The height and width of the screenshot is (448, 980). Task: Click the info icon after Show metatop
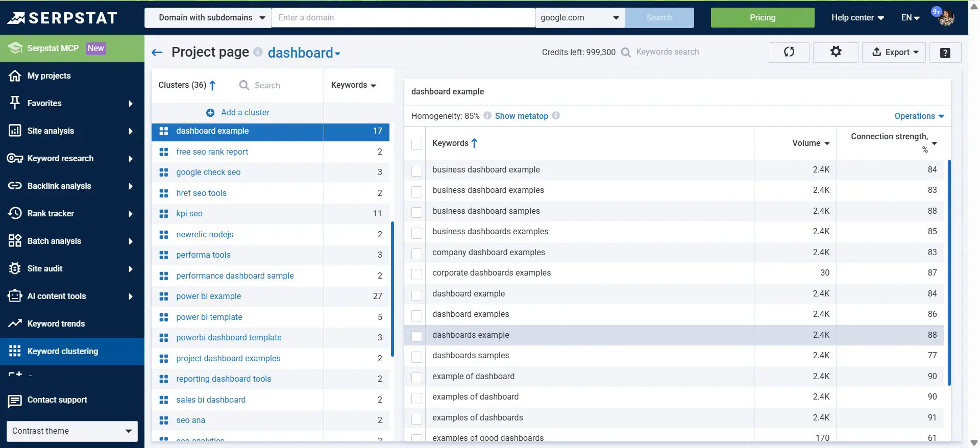coord(556,116)
